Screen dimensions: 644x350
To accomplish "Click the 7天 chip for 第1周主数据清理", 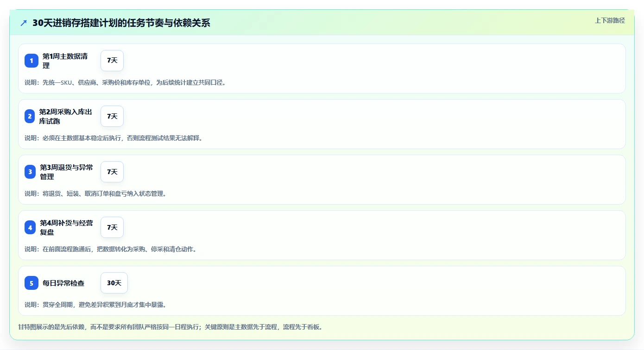I will 112,61.
